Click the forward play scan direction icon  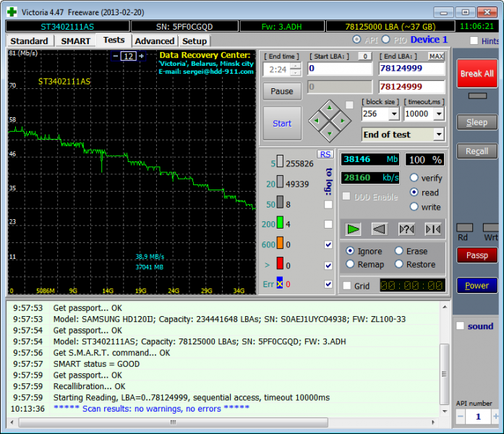(353, 229)
